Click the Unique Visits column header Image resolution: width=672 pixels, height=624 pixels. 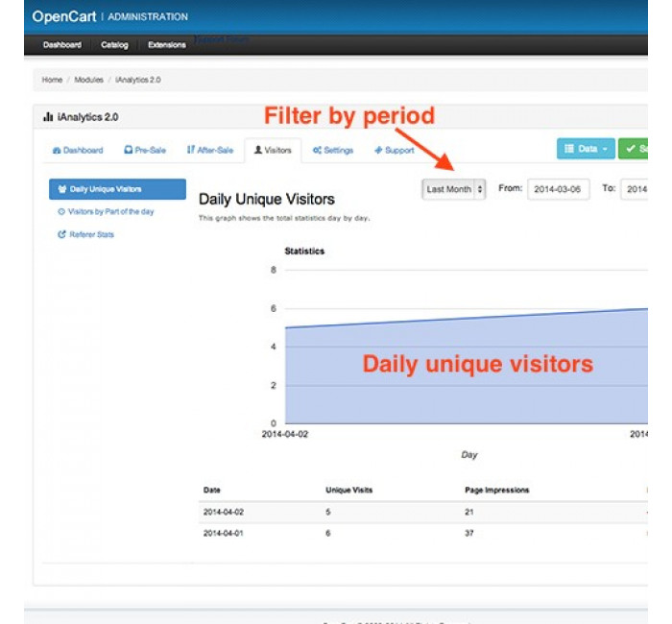point(348,490)
